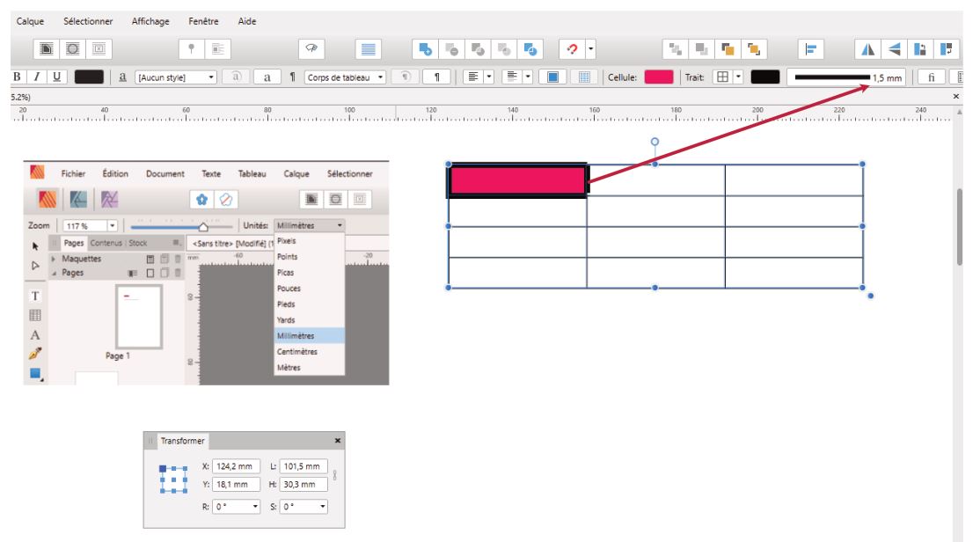The image size is (980, 542).
Task: Select the Pen tool in inset toolbar
Action: (x=35, y=354)
